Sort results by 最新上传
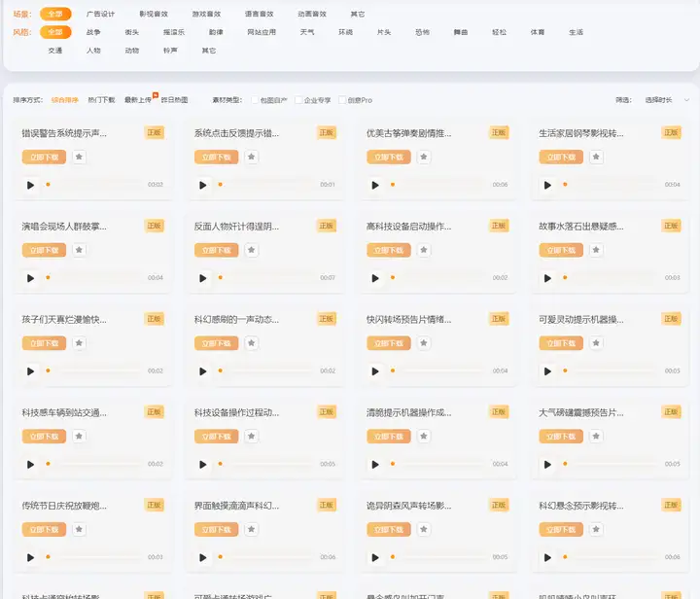The width and height of the screenshot is (700, 599). click(138, 100)
